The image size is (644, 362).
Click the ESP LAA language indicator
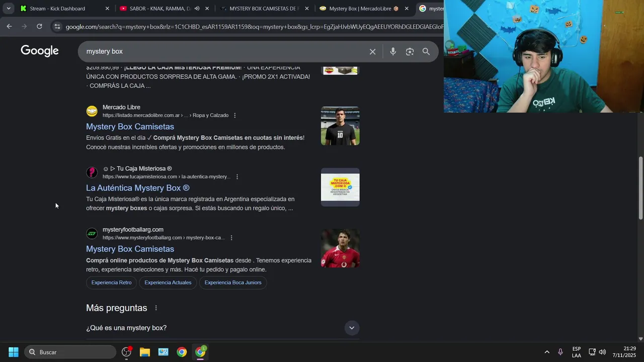tap(577, 352)
